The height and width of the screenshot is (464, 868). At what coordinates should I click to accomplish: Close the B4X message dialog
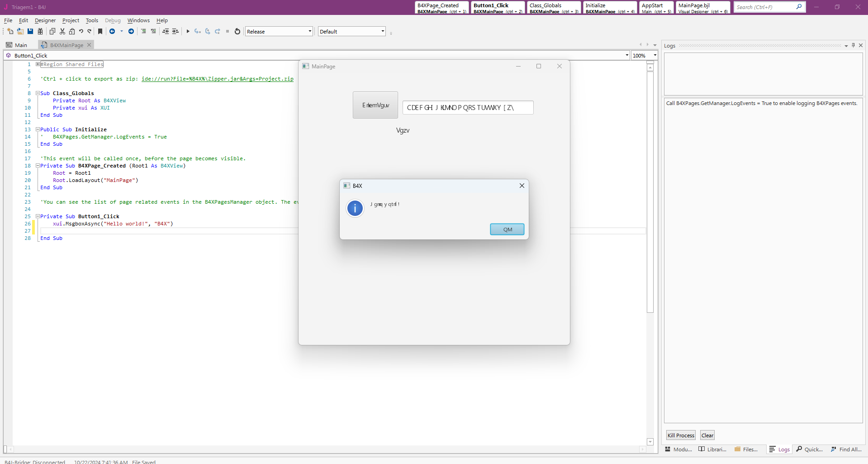point(522,186)
